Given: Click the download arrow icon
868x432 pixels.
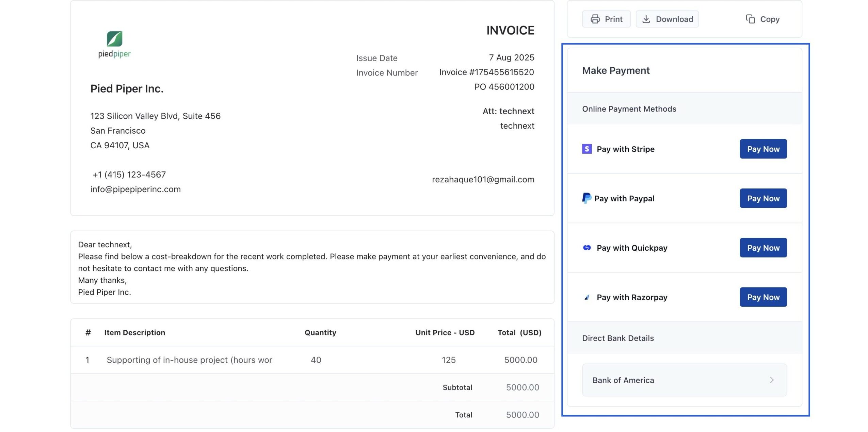Looking at the screenshot, I should 646,19.
